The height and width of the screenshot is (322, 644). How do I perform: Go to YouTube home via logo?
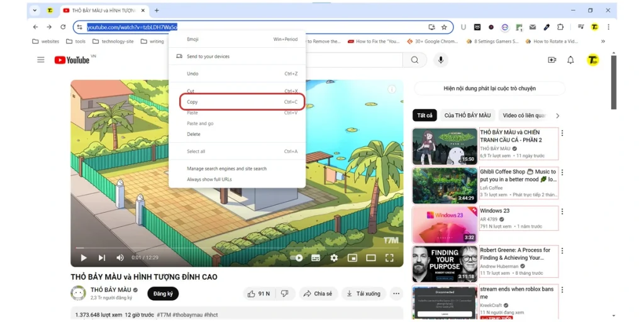pyautogui.click(x=72, y=60)
